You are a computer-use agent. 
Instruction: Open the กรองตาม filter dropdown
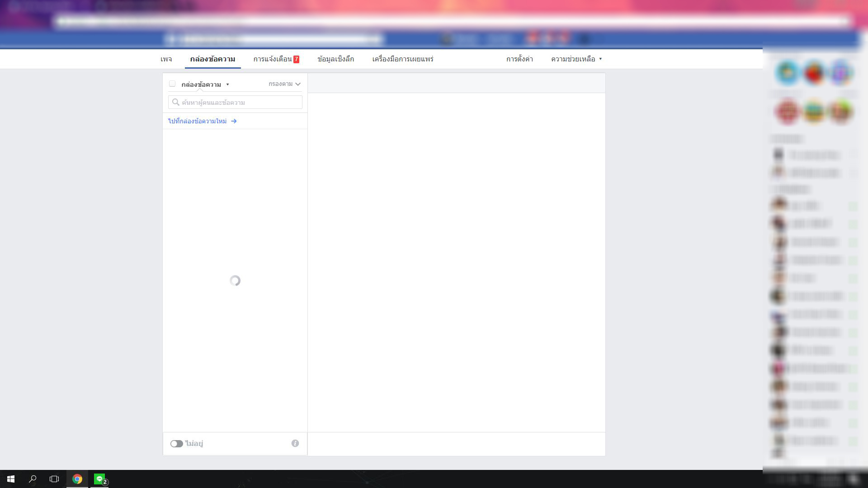click(284, 84)
